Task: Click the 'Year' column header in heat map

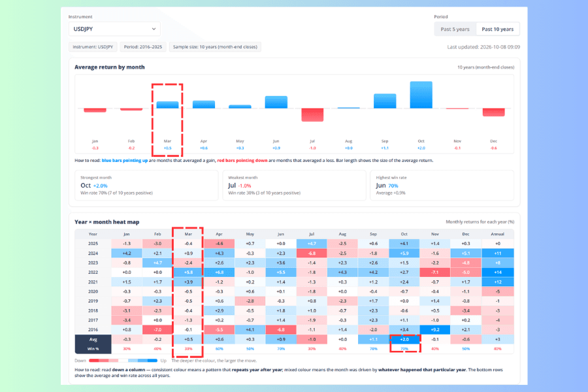Action: (93, 234)
